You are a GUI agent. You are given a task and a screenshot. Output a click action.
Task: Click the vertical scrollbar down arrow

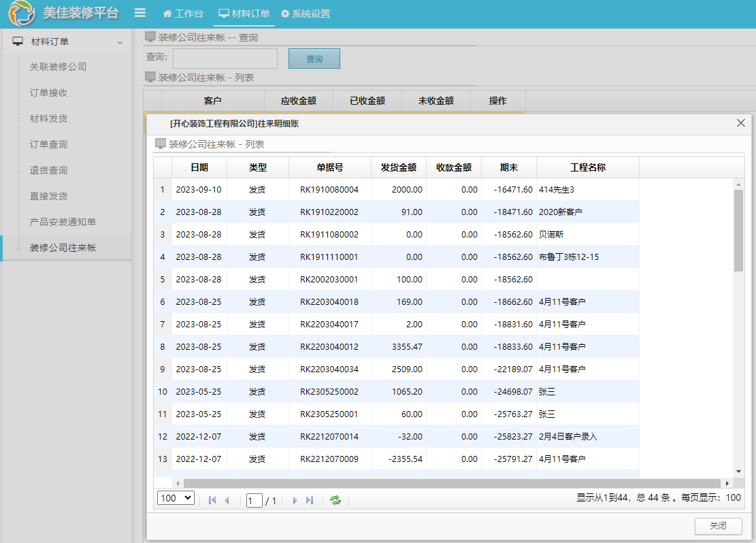click(x=738, y=472)
